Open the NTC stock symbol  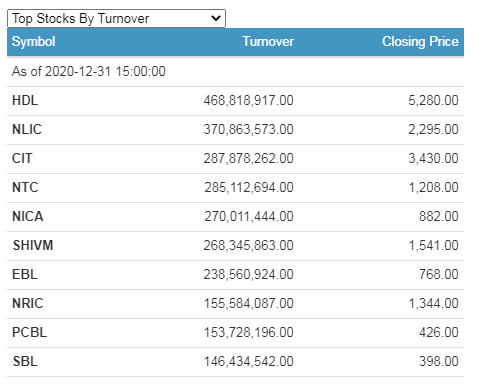pyautogui.click(x=25, y=187)
